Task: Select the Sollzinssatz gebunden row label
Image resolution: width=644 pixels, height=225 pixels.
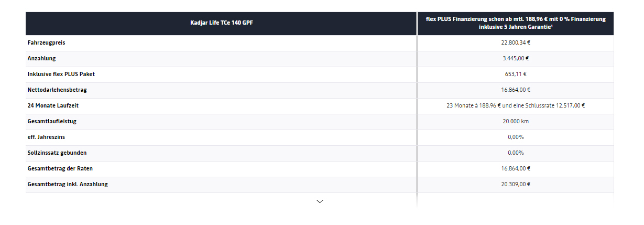Action: click(x=57, y=153)
